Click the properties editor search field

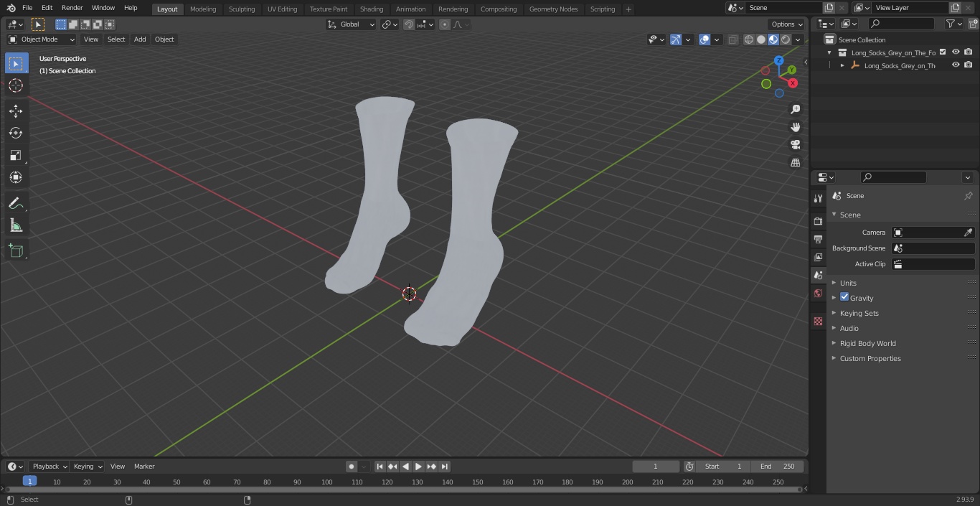[x=893, y=177]
